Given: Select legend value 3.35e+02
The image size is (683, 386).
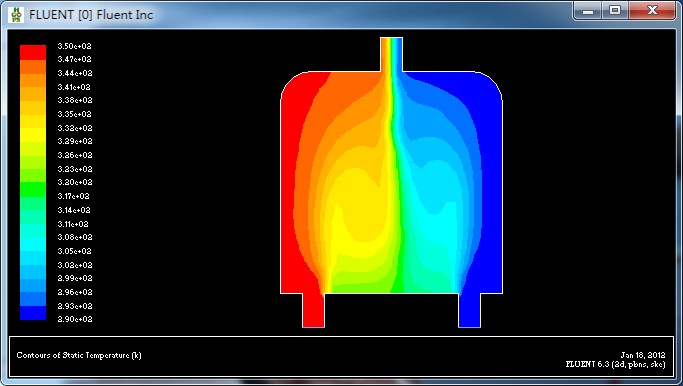Looking at the screenshot, I should (74, 114).
